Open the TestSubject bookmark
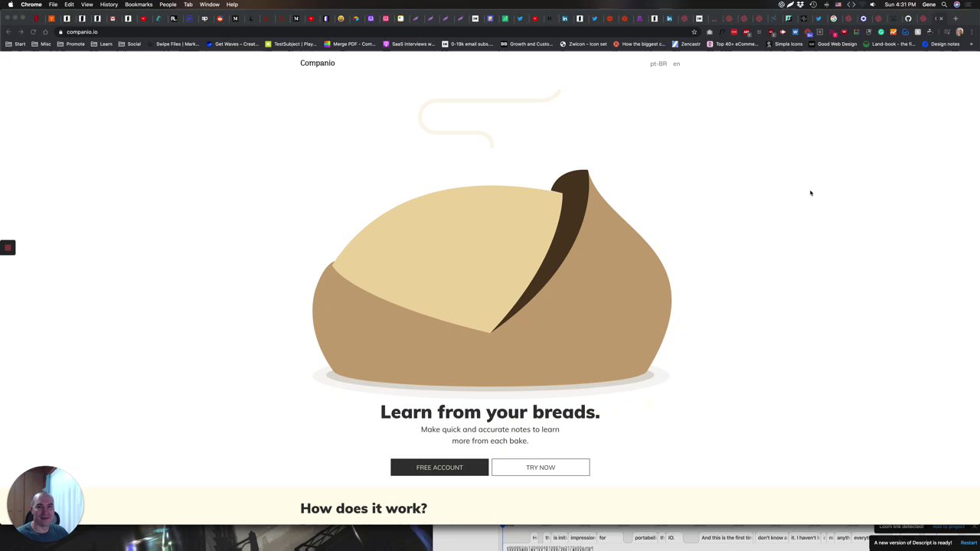This screenshot has height=551, width=980. point(290,44)
